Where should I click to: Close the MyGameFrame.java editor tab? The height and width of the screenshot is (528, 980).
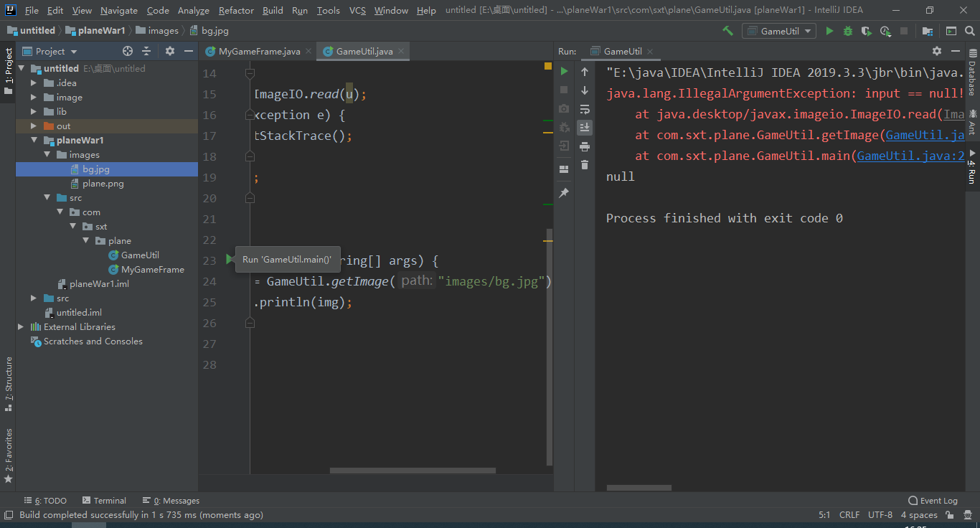308,51
